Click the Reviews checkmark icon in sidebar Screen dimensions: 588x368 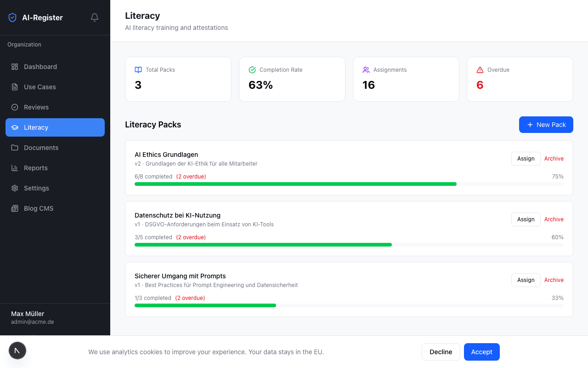pos(14,107)
